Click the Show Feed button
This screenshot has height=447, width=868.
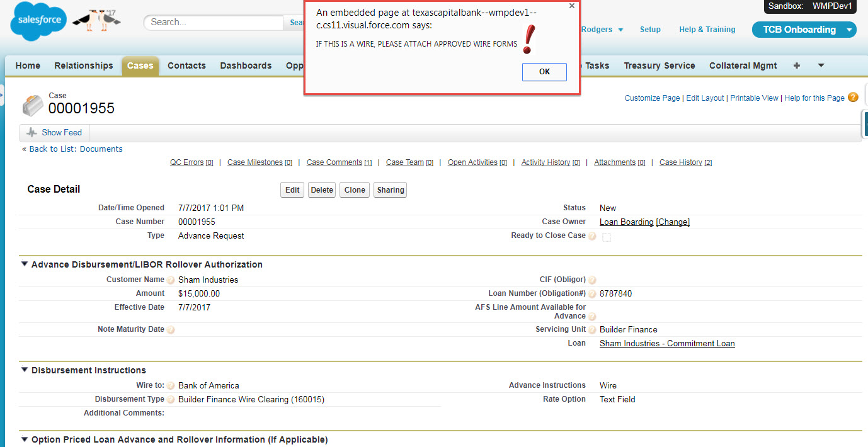click(54, 133)
